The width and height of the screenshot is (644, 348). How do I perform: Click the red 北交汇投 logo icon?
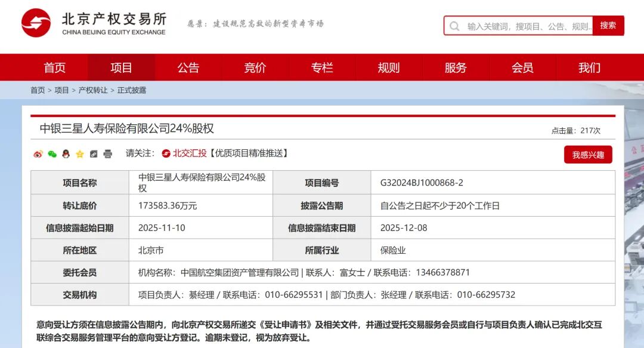click(x=166, y=153)
